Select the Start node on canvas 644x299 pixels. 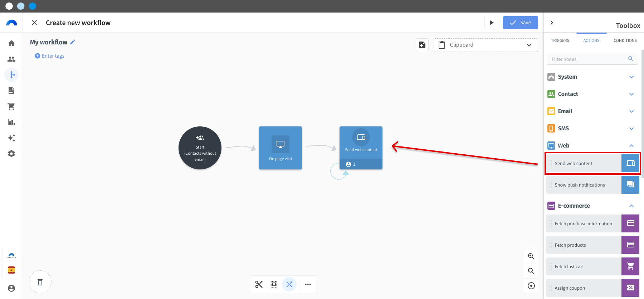coord(200,148)
